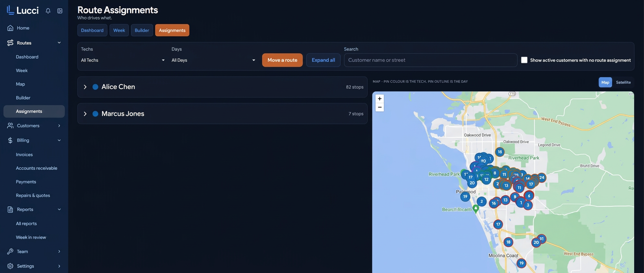Click map pin 3
Screen dimensions: 644x273
(528, 205)
